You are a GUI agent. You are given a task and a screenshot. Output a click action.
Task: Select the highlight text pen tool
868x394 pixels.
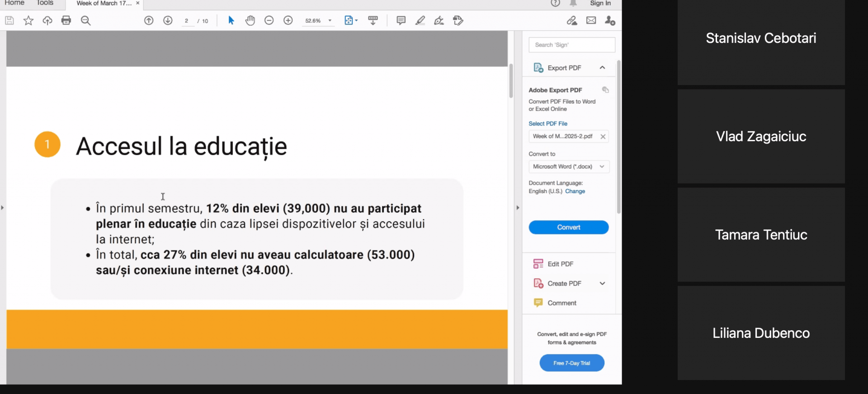point(420,20)
